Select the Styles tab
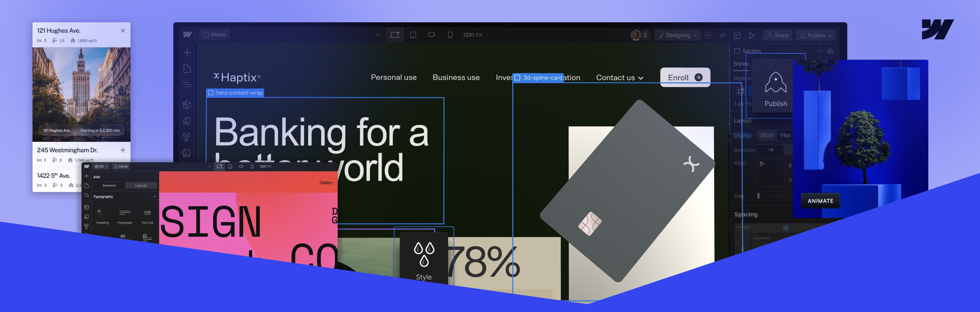 (740, 64)
